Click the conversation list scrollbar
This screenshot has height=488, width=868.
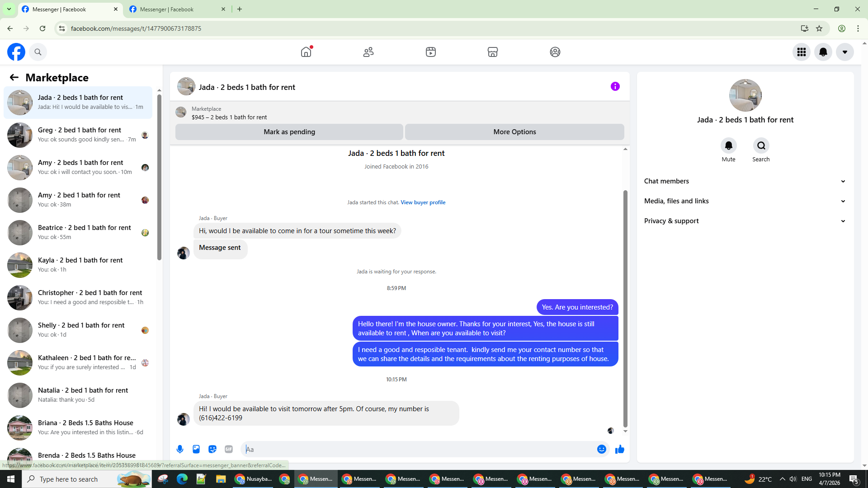pos(159,176)
